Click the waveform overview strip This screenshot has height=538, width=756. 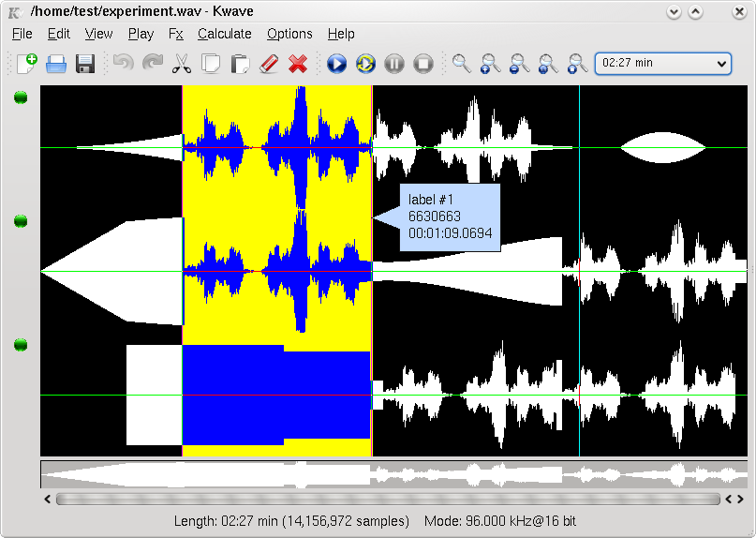(x=393, y=474)
